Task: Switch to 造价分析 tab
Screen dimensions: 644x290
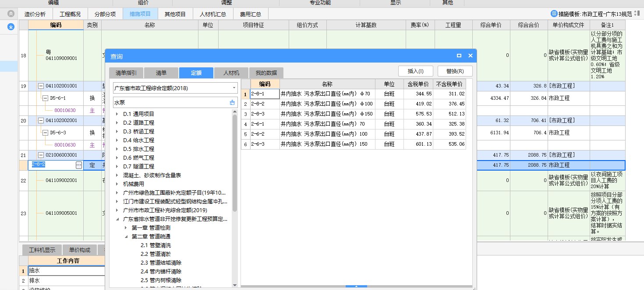Action: [x=35, y=14]
